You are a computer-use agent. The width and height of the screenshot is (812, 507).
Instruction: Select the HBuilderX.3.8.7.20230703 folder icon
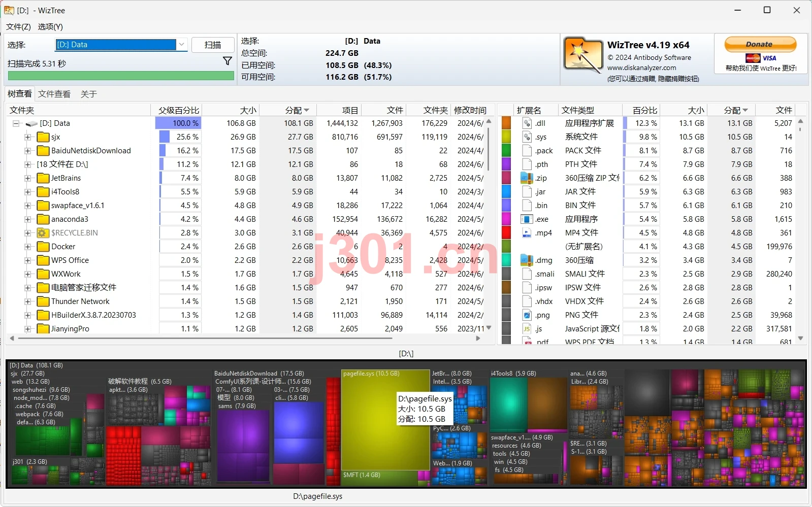coord(43,315)
